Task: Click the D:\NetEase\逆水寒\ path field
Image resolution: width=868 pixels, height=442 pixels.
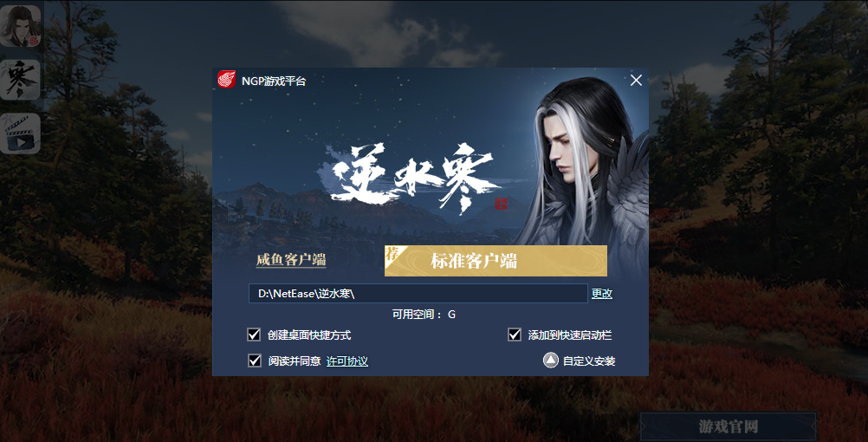Action: (418, 294)
